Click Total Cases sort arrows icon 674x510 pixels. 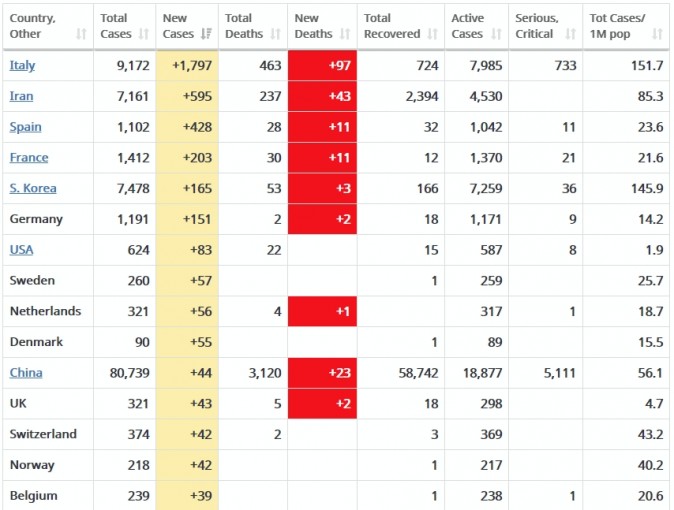coord(144,34)
